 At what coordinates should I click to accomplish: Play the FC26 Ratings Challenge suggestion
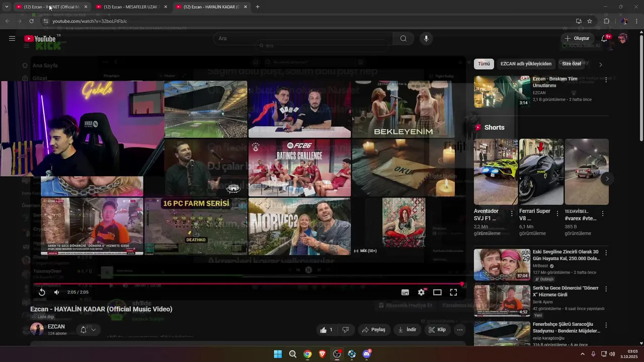299,168
